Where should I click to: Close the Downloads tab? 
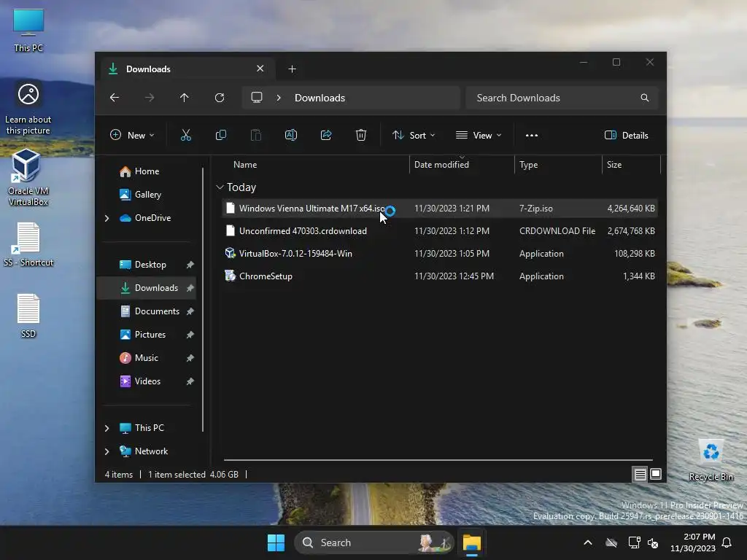[260, 69]
